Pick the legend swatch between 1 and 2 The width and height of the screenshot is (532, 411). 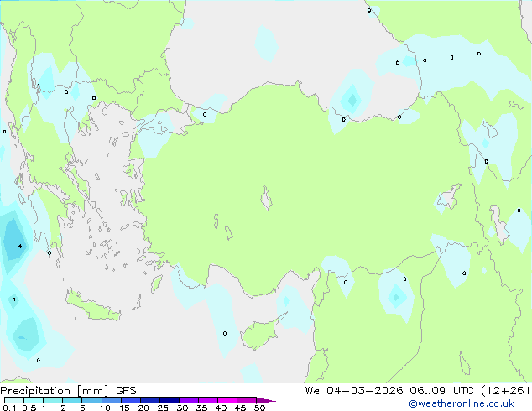53,400
